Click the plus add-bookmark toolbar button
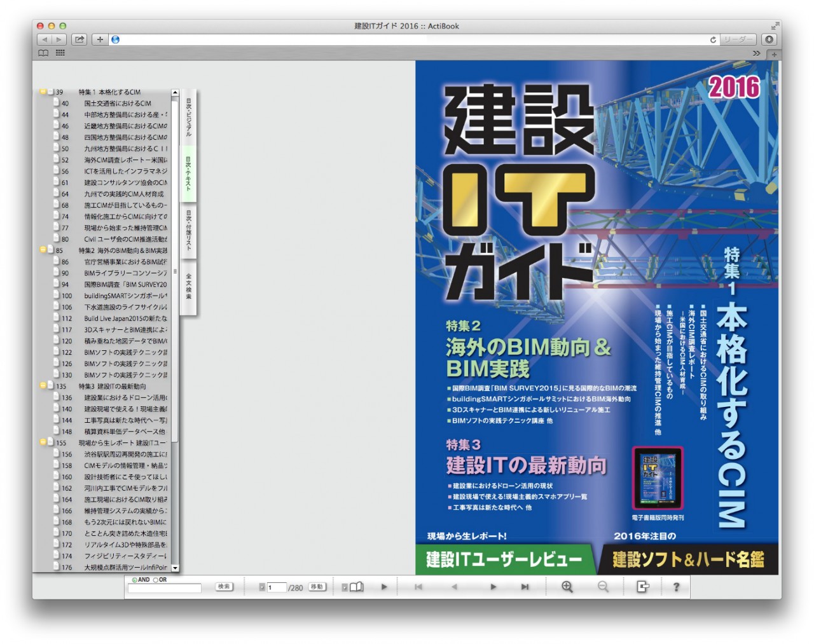Viewport: 814px width, 644px height. click(100, 39)
